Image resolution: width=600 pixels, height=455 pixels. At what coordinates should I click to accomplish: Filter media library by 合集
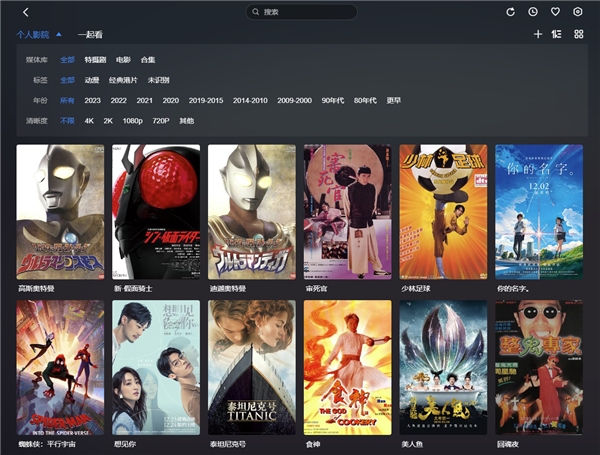(148, 60)
